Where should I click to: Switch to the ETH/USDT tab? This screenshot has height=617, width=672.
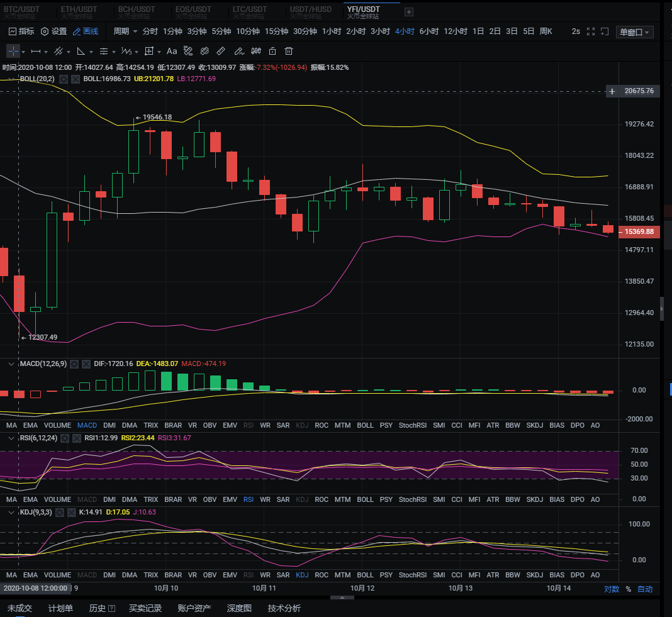[x=79, y=12]
